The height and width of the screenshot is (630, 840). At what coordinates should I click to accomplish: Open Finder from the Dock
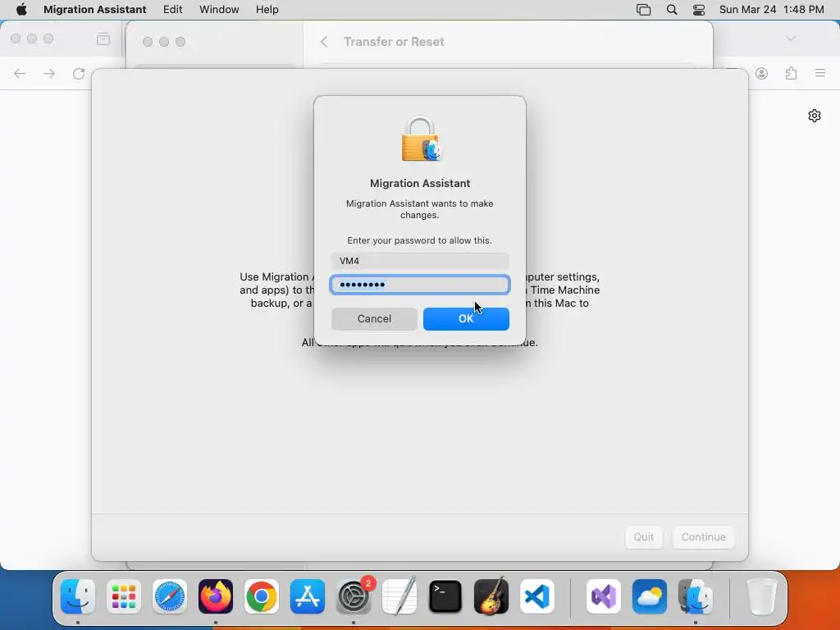coord(78,596)
